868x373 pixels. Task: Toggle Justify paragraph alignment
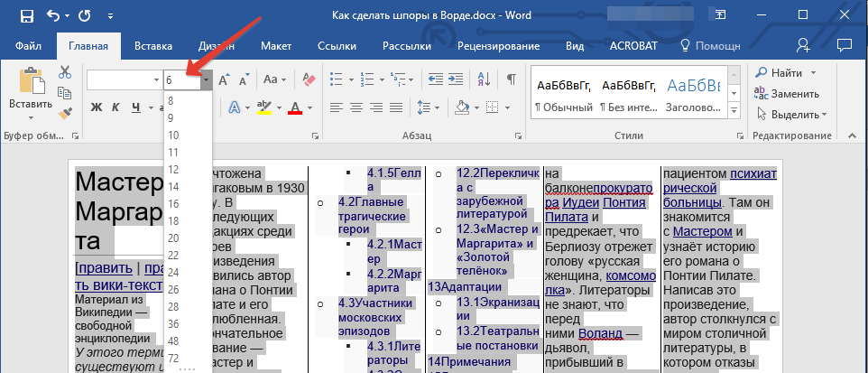tap(396, 107)
